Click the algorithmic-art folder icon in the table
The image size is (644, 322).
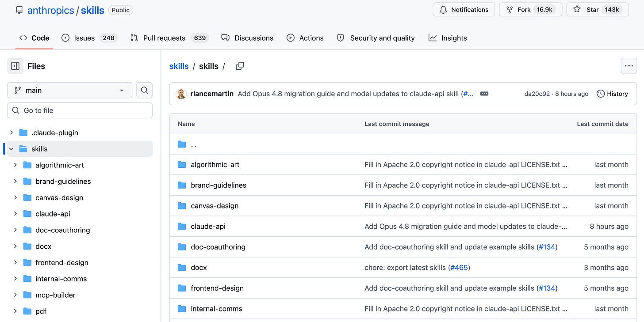[x=182, y=165]
